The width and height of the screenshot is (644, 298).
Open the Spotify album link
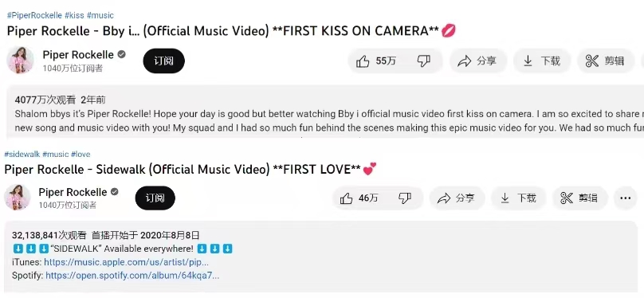[132, 276]
